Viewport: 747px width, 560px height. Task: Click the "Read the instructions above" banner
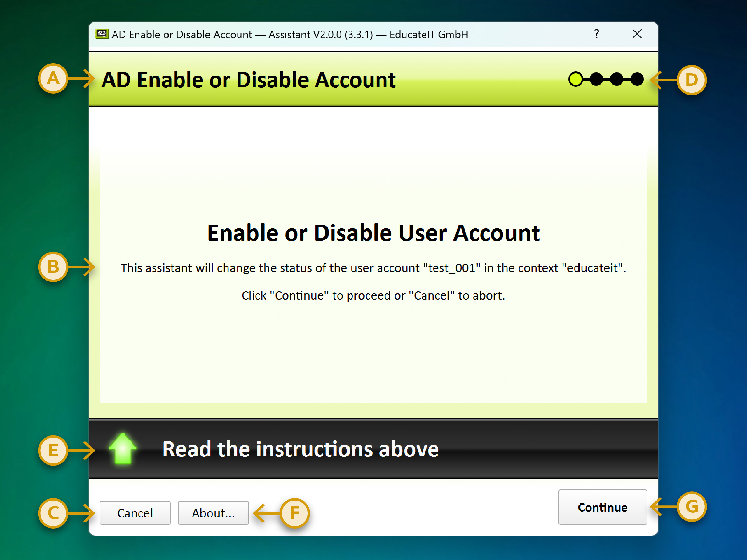(300, 449)
